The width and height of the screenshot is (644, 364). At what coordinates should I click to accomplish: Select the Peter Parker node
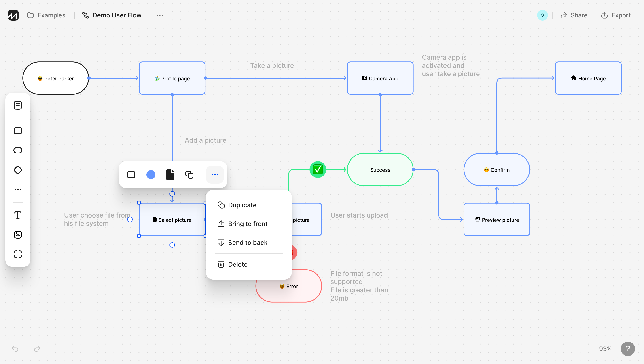55,78
